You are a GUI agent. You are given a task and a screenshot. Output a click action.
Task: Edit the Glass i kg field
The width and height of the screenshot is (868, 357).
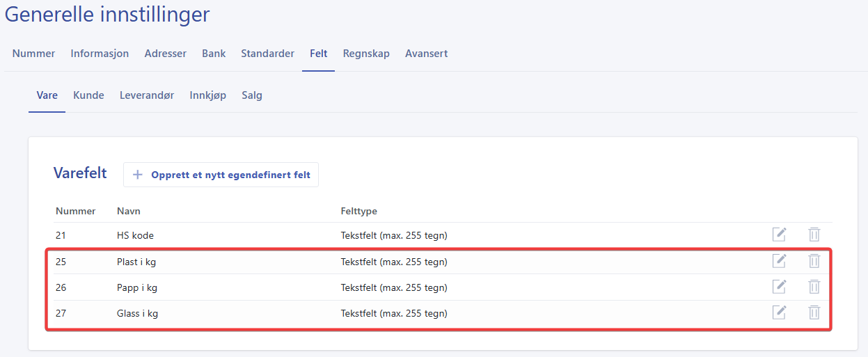point(779,313)
